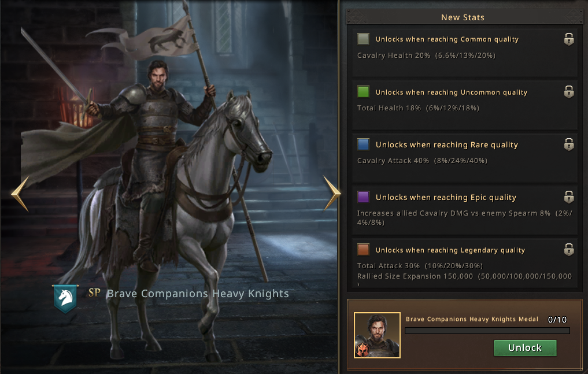
Task: Click the gray Common quality color square
Action: point(363,39)
